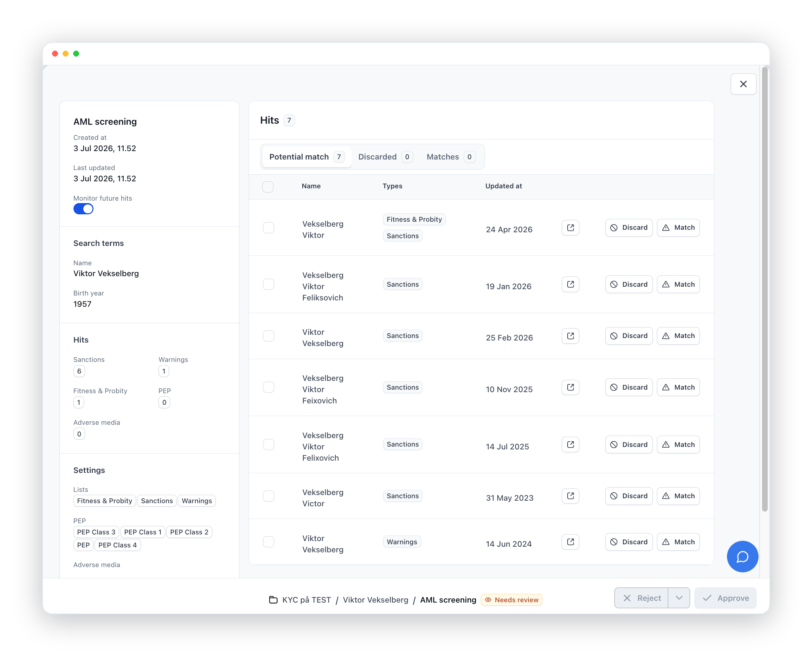The height and width of the screenshot is (656, 812).
Task: Click the Needs review status badge
Action: pos(511,600)
